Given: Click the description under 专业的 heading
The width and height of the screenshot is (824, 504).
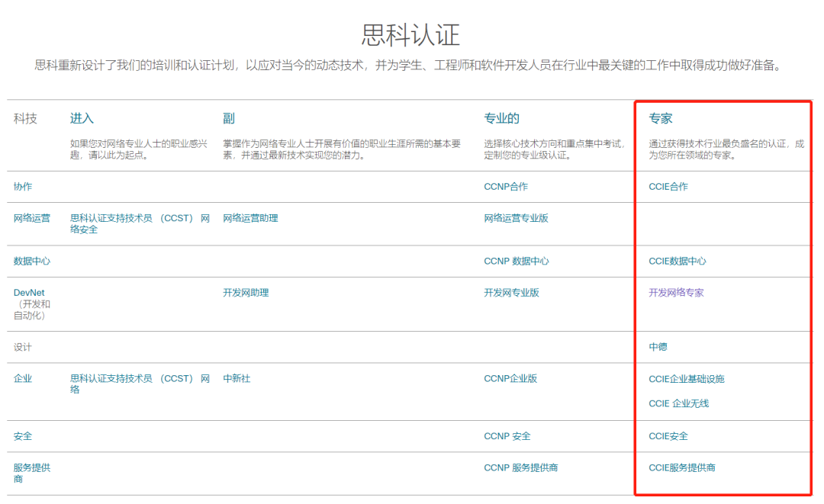Looking at the screenshot, I should pos(555,149).
